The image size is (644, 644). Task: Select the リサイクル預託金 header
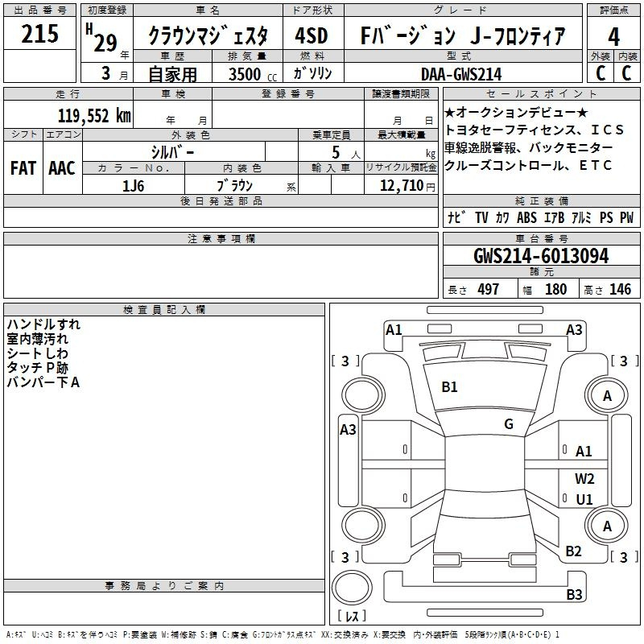coord(401,167)
